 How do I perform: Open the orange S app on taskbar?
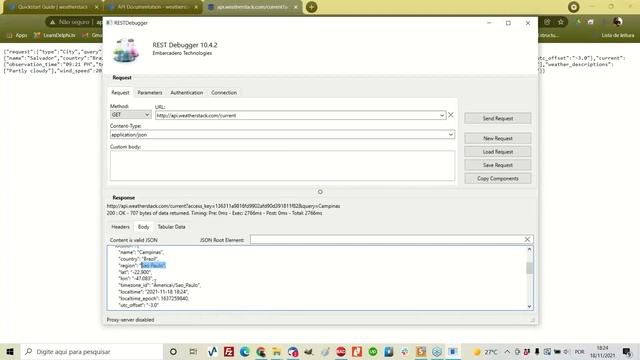point(421,351)
